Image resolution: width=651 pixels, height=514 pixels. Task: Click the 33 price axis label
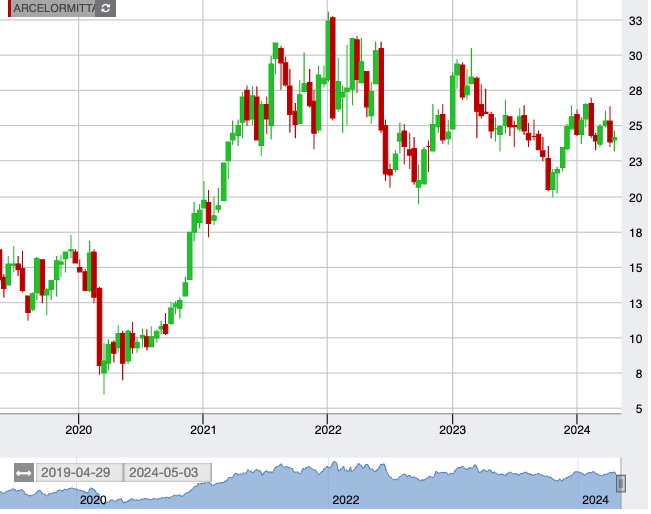coord(636,21)
